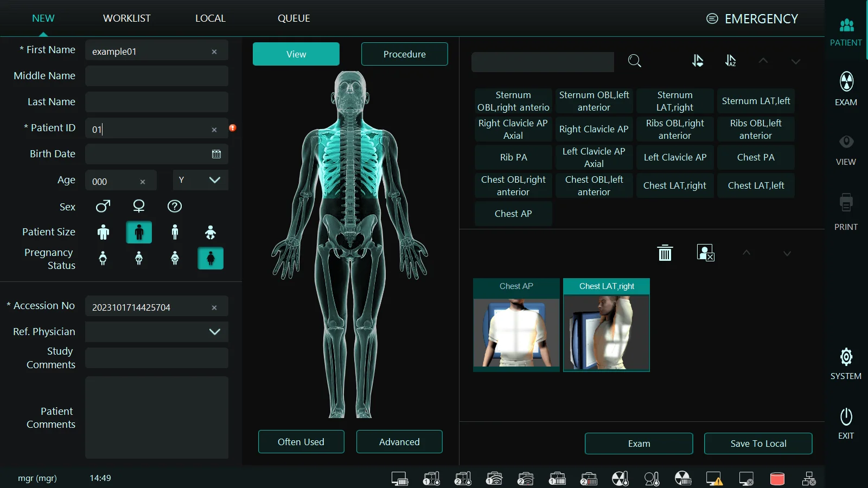Select the infant patient size
Screen dimensions: 868x488
[x=210, y=232]
